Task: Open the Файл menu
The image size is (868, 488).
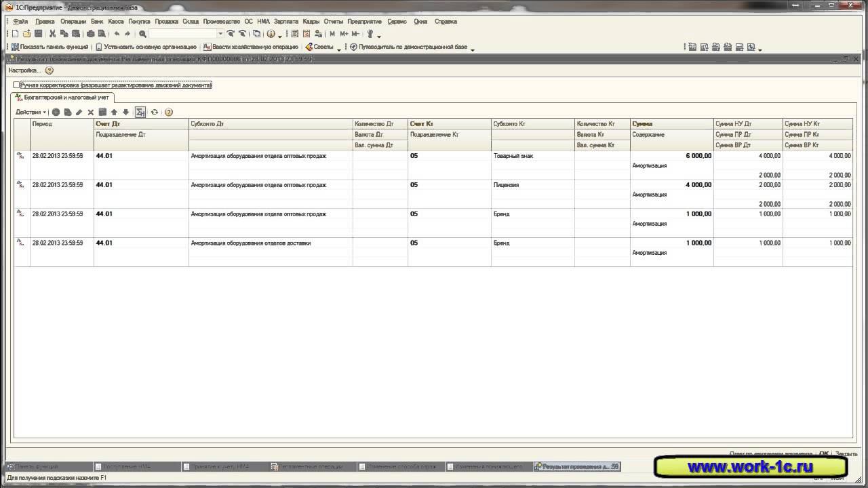Action: pos(20,22)
